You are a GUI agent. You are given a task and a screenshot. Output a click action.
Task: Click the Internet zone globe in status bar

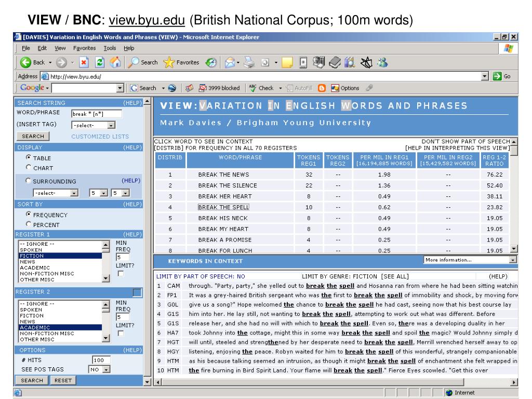click(x=449, y=393)
